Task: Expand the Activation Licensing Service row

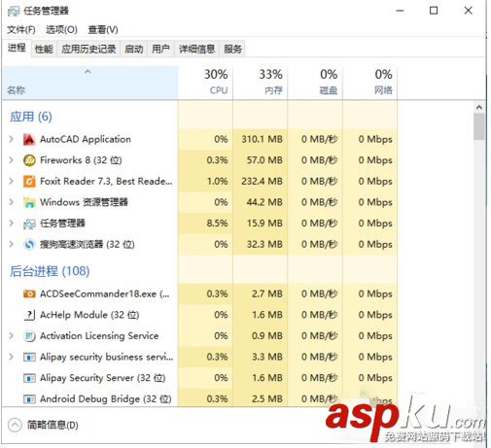Action: tap(12, 335)
